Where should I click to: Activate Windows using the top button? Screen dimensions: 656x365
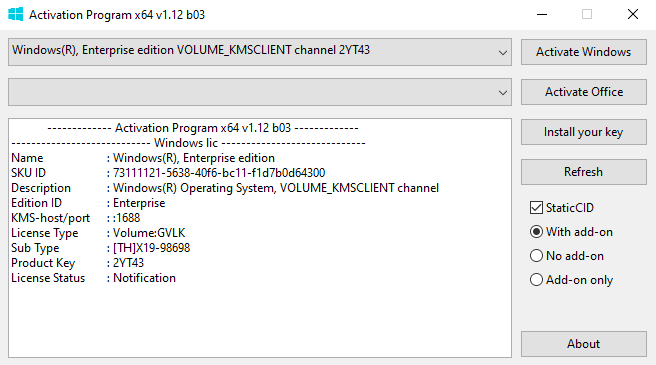tap(584, 52)
